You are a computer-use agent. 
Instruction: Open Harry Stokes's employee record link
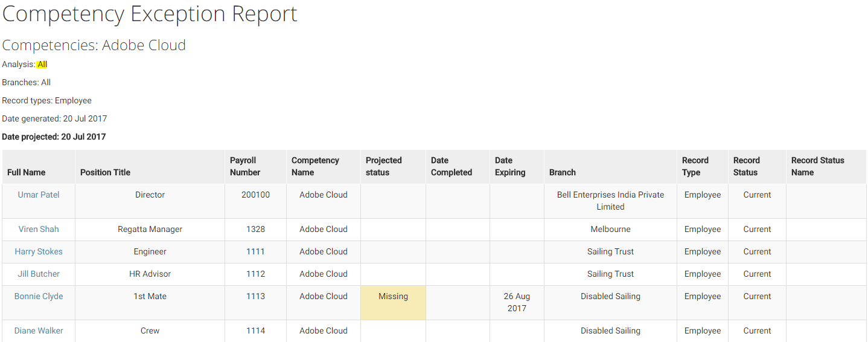pos(39,251)
